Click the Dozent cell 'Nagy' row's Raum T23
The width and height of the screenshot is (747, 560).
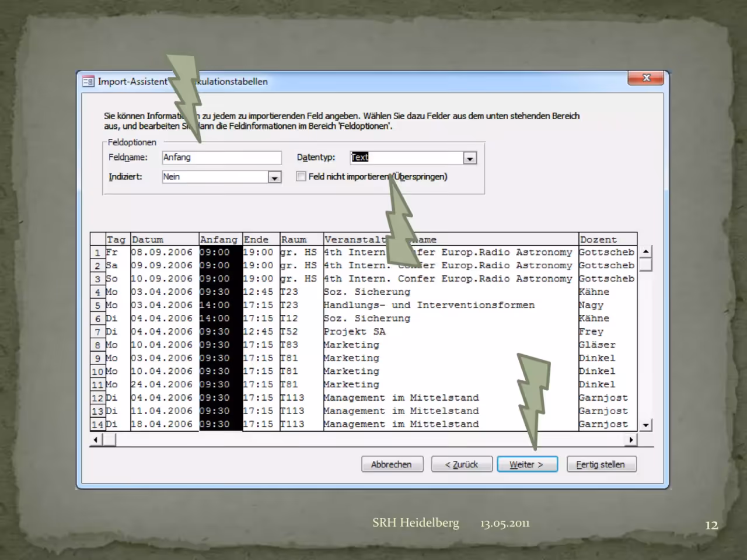pyautogui.click(x=289, y=305)
